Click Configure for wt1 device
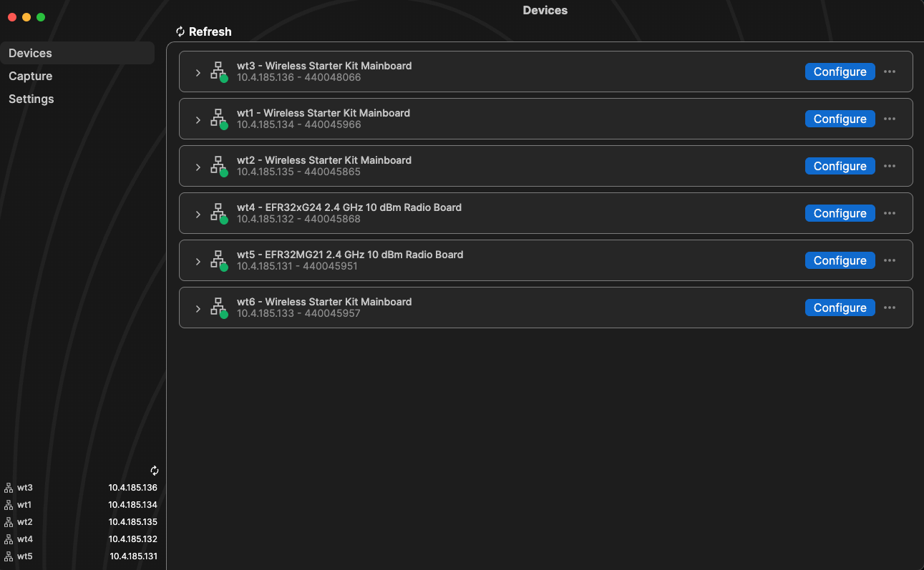924x570 pixels. pos(840,119)
